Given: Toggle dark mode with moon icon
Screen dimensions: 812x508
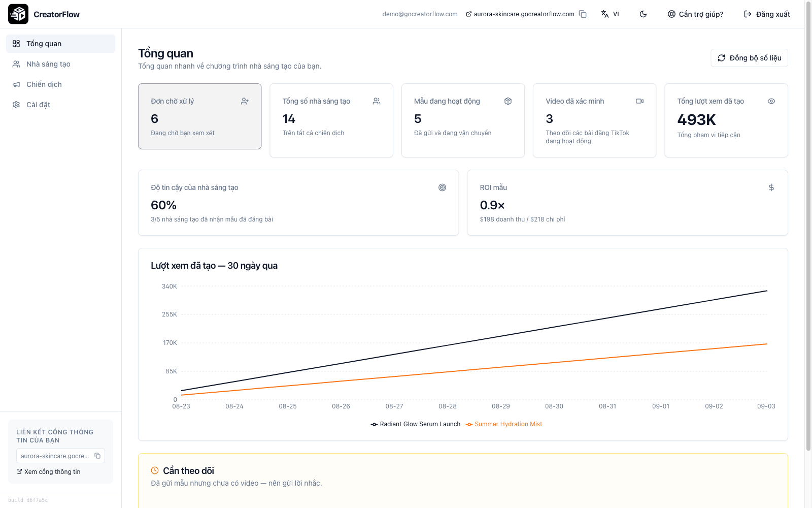Looking at the screenshot, I should 643,14.
